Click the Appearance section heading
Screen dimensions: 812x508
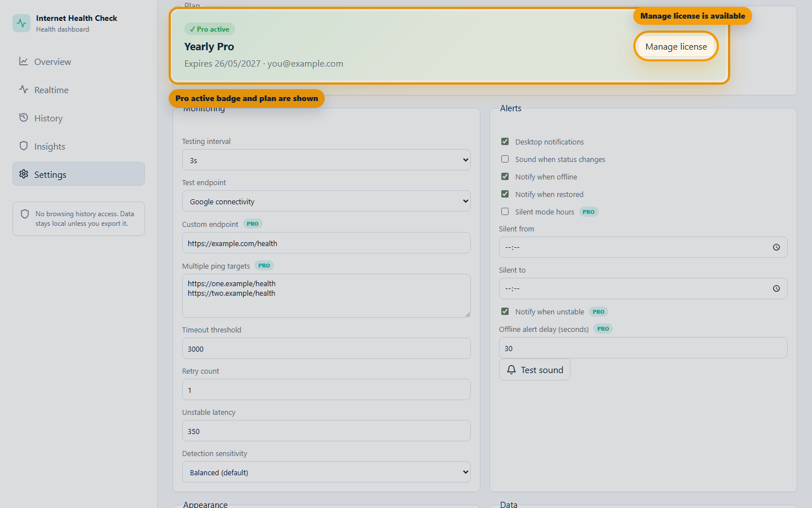pos(205,505)
